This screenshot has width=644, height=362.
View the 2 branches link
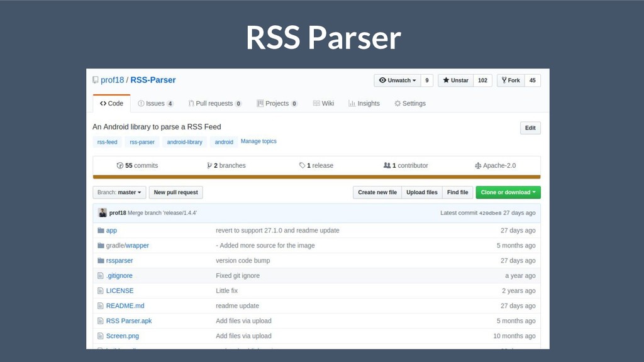(226, 165)
